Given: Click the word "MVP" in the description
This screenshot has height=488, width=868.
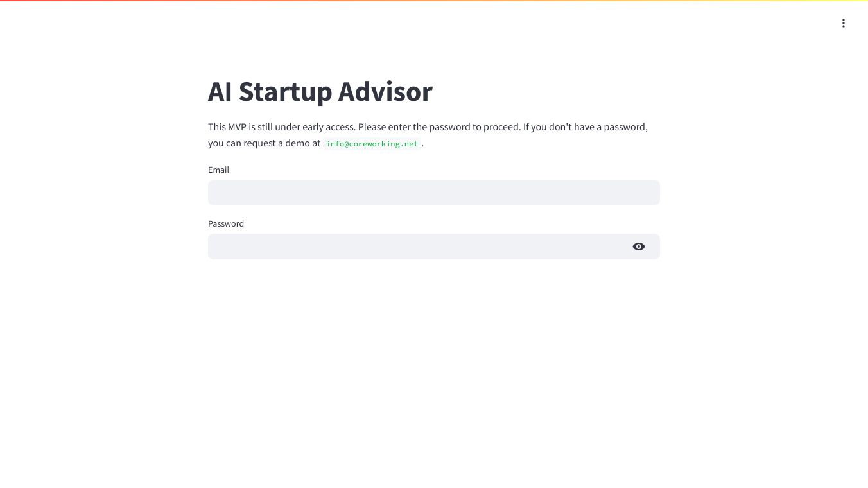Looking at the screenshot, I should point(237,127).
